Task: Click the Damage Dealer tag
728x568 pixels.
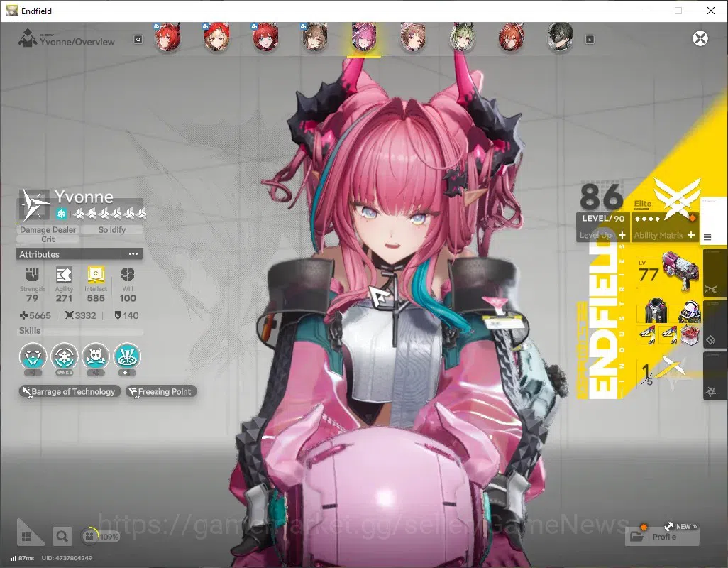Action: point(48,230)
